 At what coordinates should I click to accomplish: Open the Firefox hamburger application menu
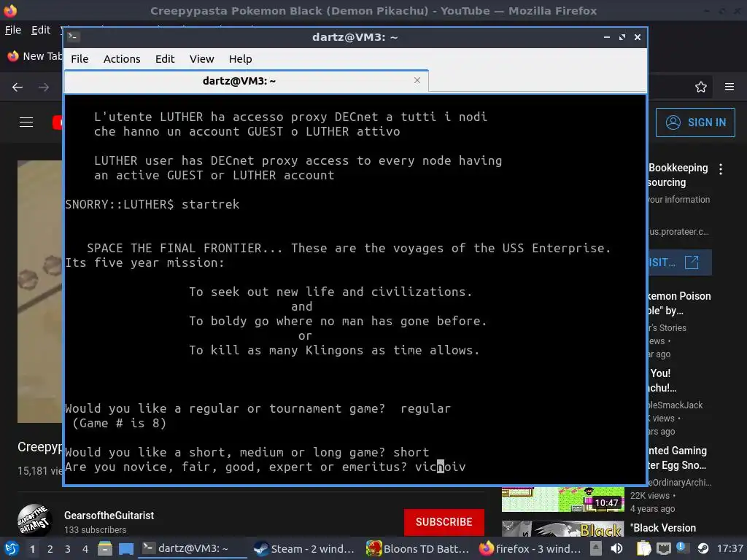[x=729, y=87]
